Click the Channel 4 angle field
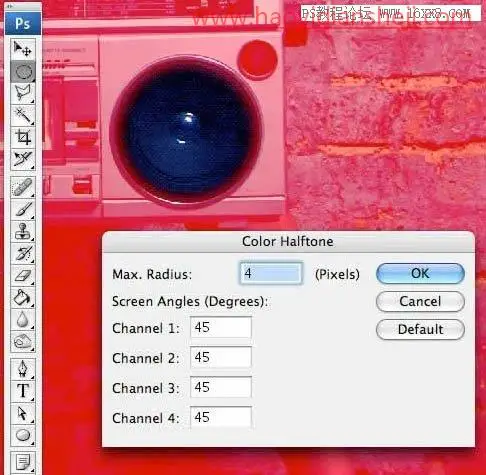Screen dimensions: 486x475 pyautogui.click(x=221, y=417)
